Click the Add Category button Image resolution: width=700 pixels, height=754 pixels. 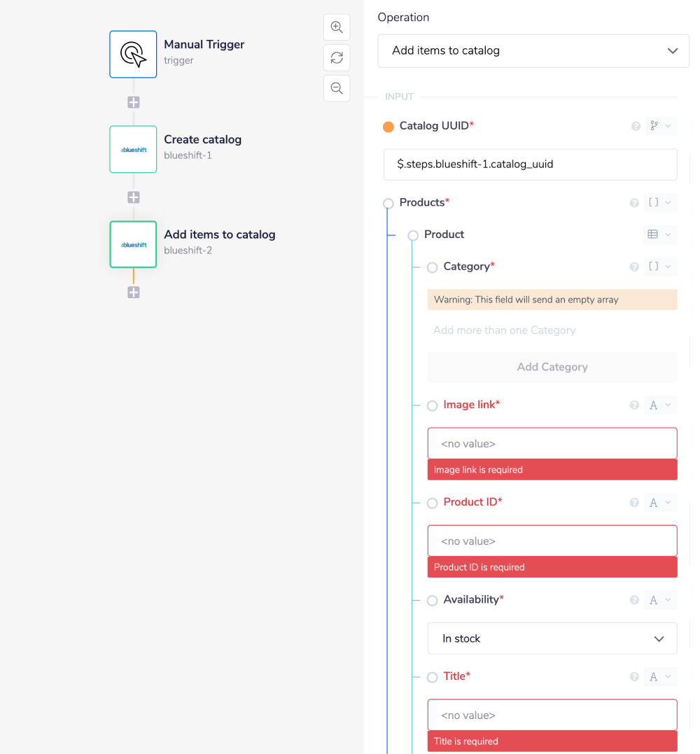coord(552,367)
